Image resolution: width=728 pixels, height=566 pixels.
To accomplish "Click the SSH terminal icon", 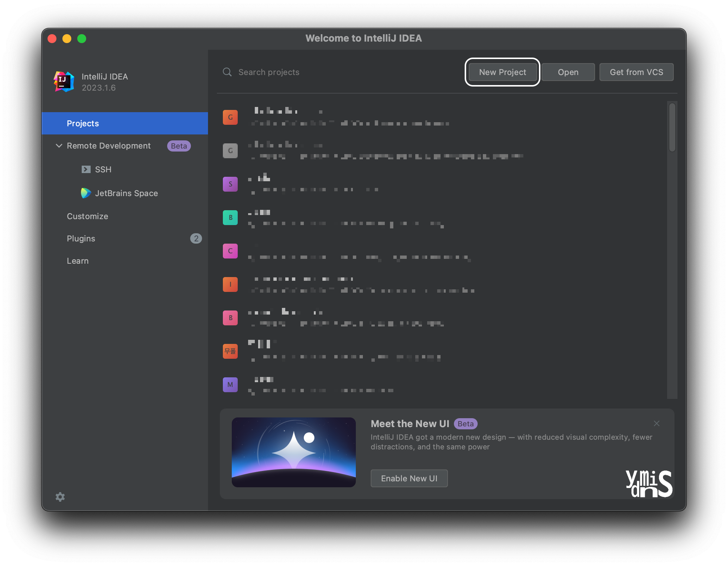I will (x=86, y=169).
